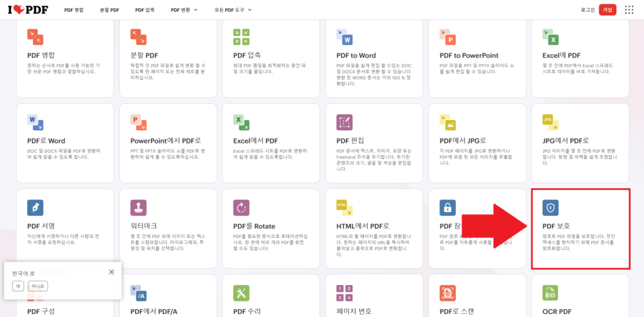Click the PDF에서 PDF/A title text
Viewport: 644px width, 317px height.
(x=153, y=311)
